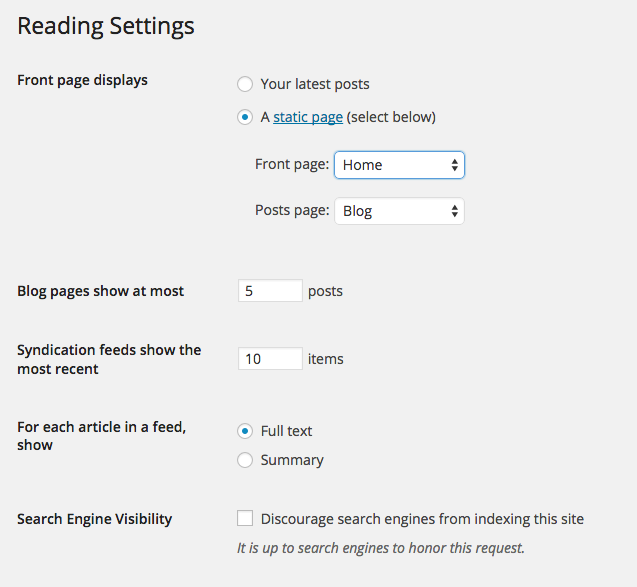Choose the Full text feed option

coord(245,431)
